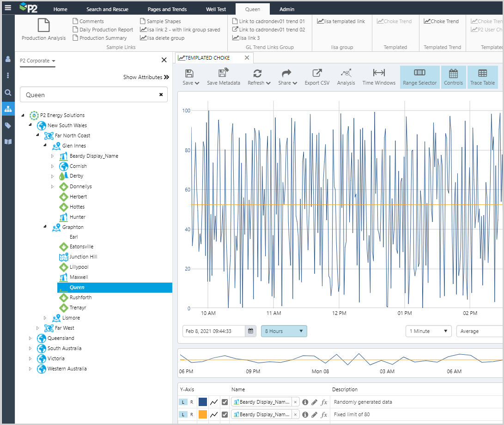Open the 1 Minute interval dropdown
Viewport: 504px width, 425px height.
(x=428, y=331)
